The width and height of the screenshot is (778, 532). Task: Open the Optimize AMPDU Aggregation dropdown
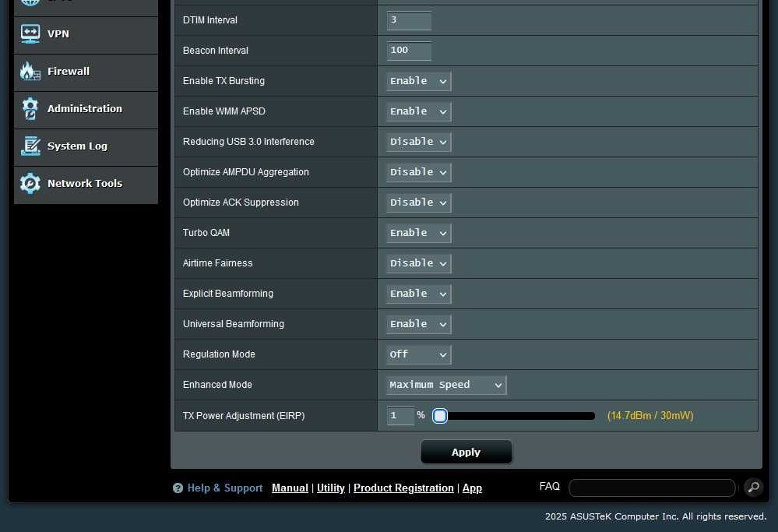[x=419, y=172]
